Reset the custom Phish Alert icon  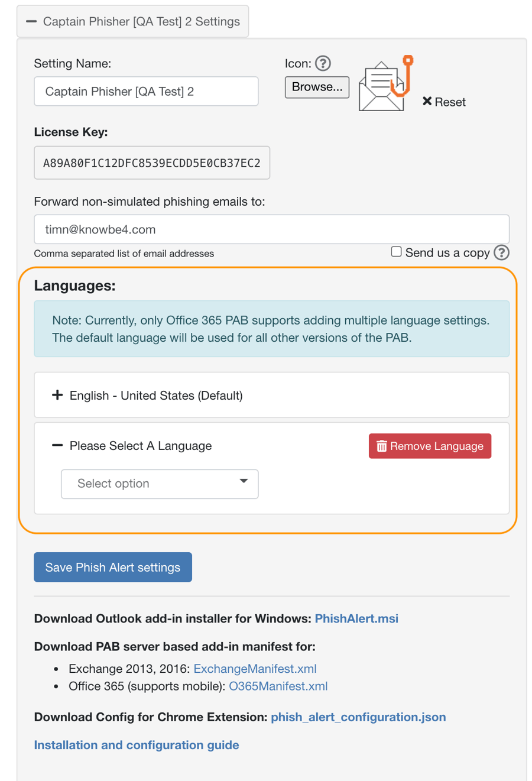click(444, 102)
